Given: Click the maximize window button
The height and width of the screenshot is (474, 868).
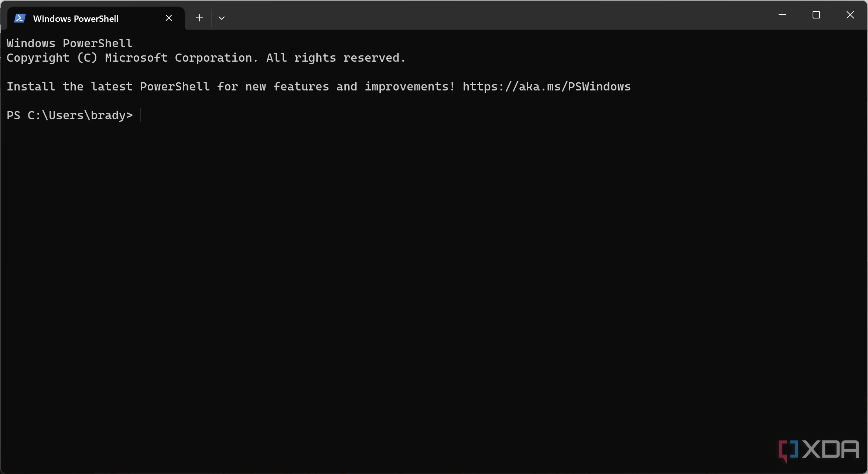Looking at the screenshot, I should pos(816,15).
